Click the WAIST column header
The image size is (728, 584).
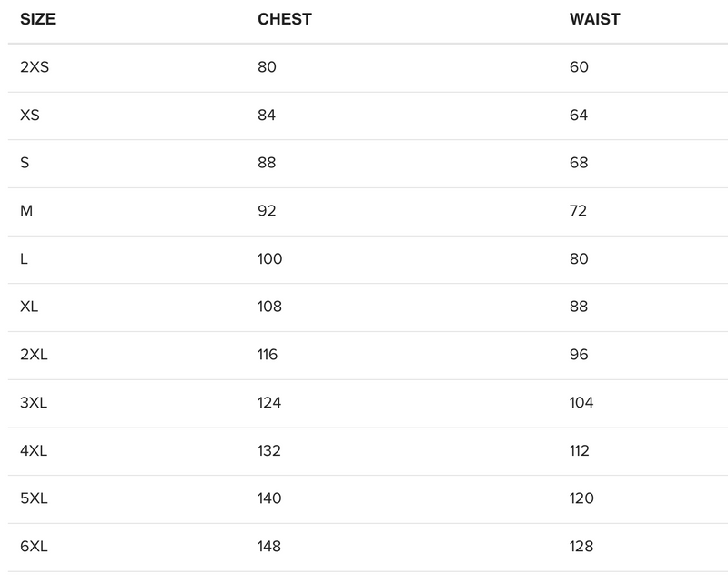click(594, 19)
